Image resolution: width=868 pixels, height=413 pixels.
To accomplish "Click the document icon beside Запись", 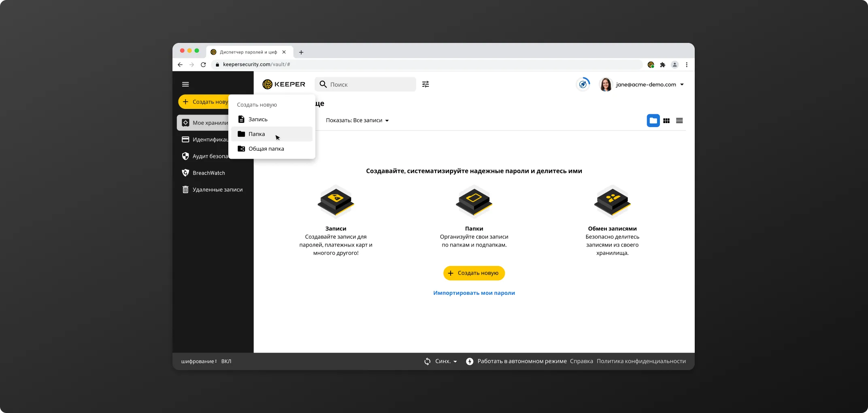I will click(241, 119).
